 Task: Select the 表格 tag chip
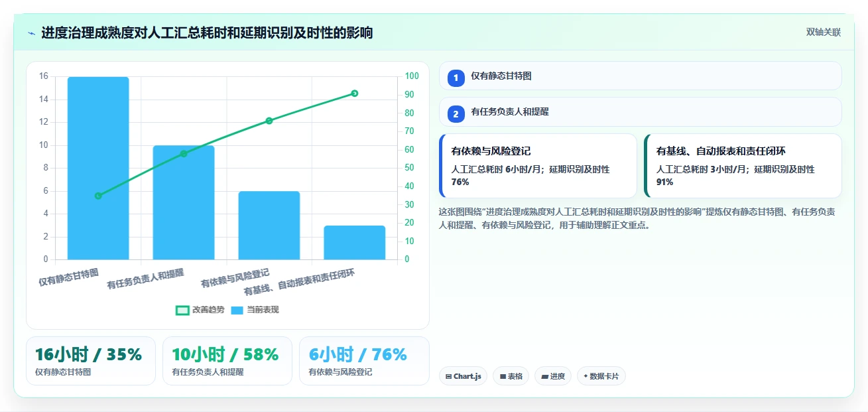coord(511,376)
